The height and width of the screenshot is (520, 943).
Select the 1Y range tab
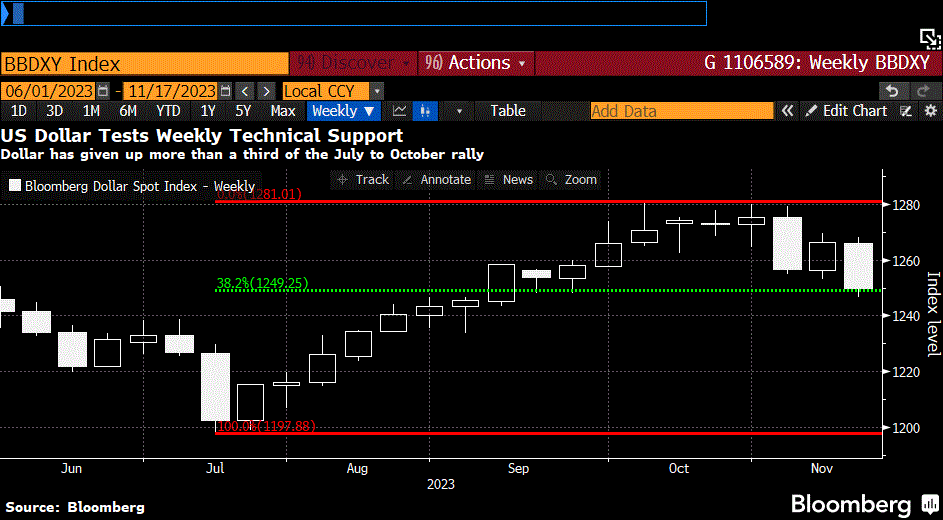point(208,111)
